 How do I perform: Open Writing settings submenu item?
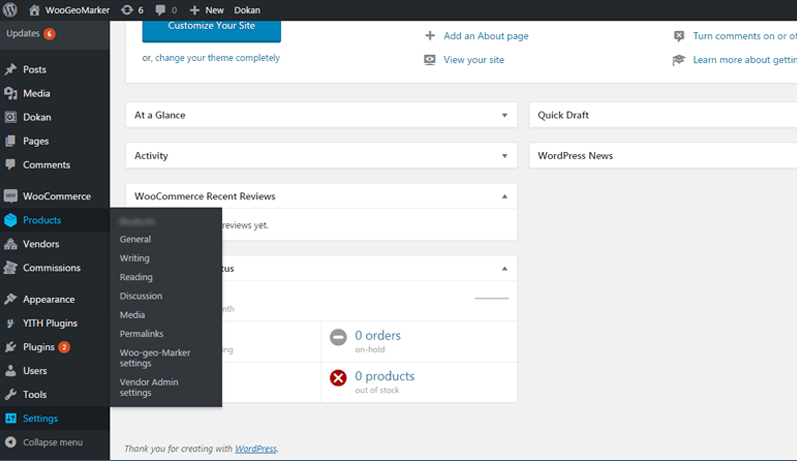(x=135, y=258)
